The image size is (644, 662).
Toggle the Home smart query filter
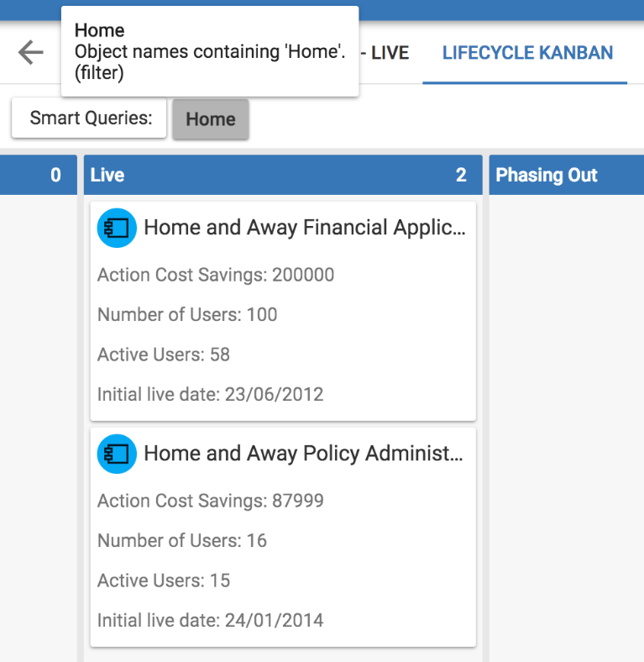coord(210,119)
